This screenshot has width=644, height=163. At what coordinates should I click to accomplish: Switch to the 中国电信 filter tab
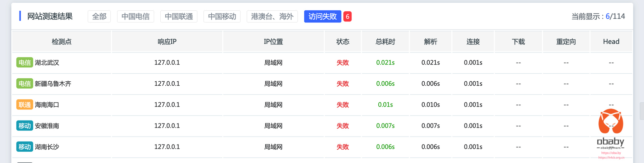(136, 16)
